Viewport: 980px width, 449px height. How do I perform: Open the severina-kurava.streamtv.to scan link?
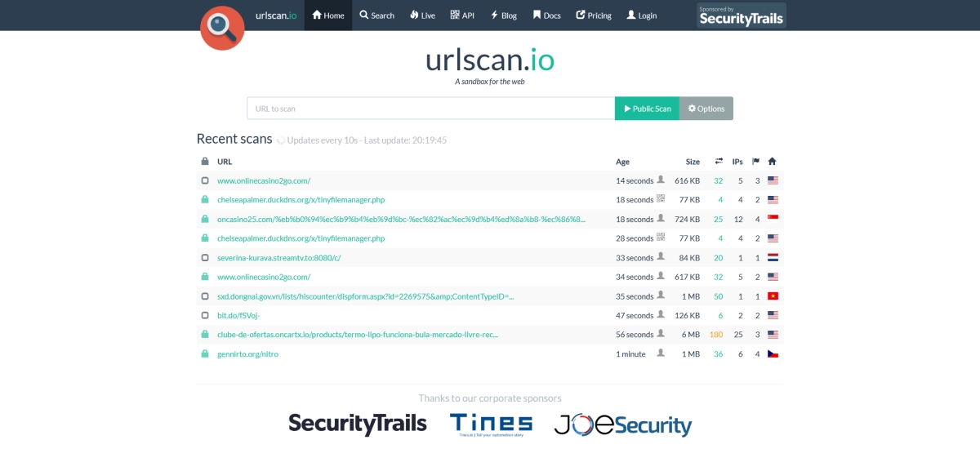coord(278,258)
